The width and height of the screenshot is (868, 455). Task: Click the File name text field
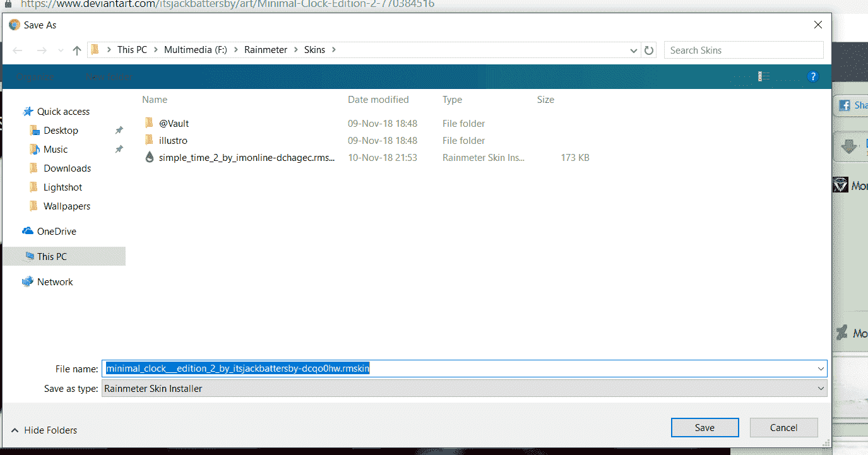(x=464, y=369)
